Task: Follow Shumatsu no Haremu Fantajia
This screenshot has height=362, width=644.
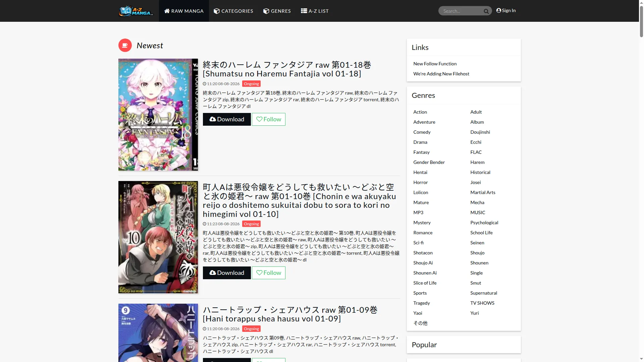Action: click(x=269, y=119)
